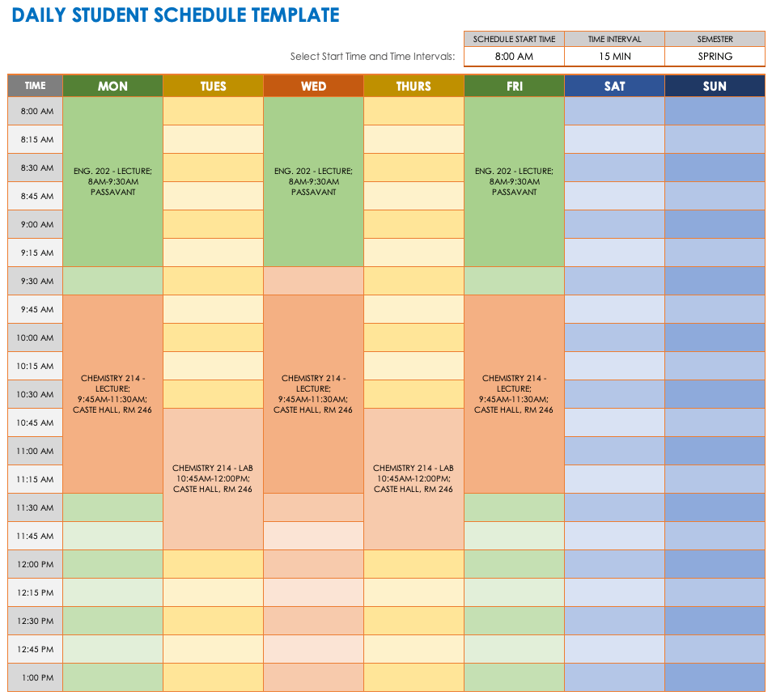
Task: Click the TIME column header
Action: [35, 86]
